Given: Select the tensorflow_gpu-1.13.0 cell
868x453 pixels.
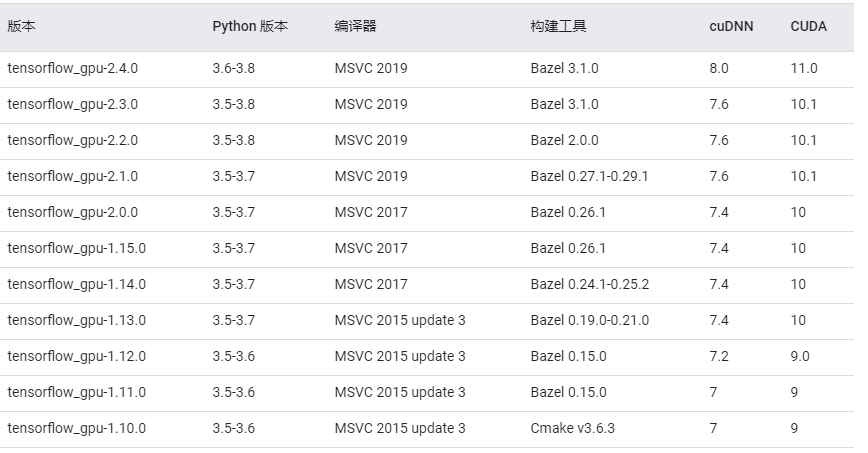Looking at the screenshot, I should tap(76, 320).
